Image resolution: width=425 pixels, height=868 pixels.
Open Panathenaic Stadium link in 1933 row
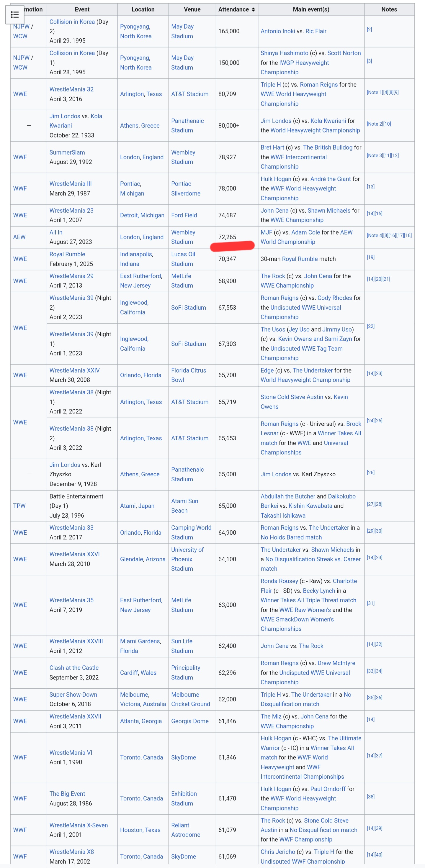(187, 126)
